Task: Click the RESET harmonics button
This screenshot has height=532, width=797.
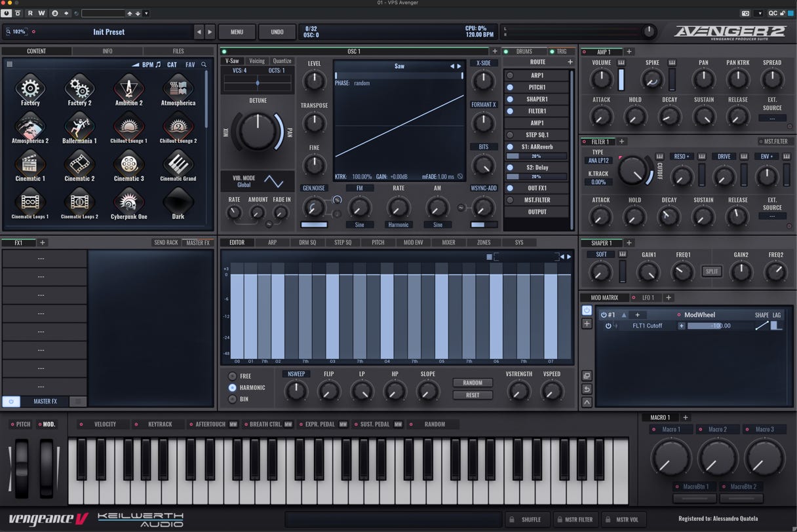Action: 473,395
